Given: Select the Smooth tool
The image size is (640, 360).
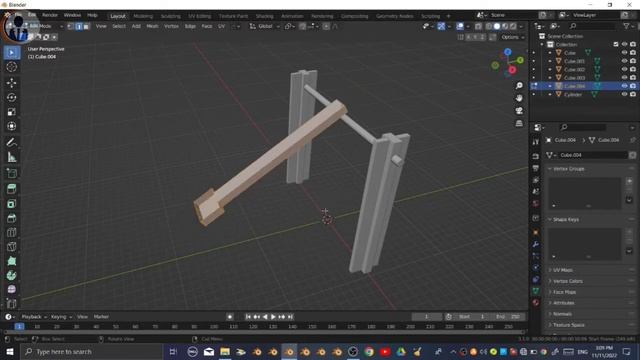Looking at the screenshot, I should point(11,289).
